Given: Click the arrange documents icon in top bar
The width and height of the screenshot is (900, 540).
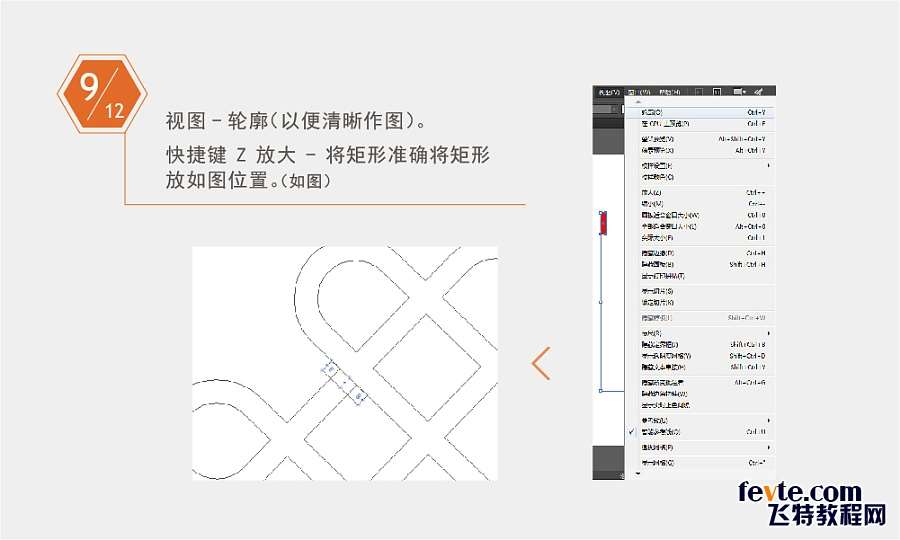Looking at the screenshot, I should click(739, 92).
